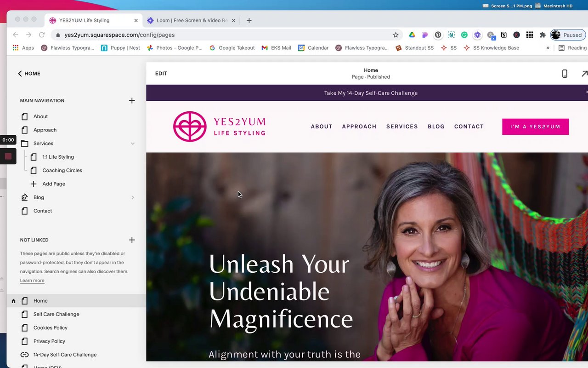Screen dimensions: 588x368
Task: Open the Notion web clipper extension
Action: pos(503,35)
